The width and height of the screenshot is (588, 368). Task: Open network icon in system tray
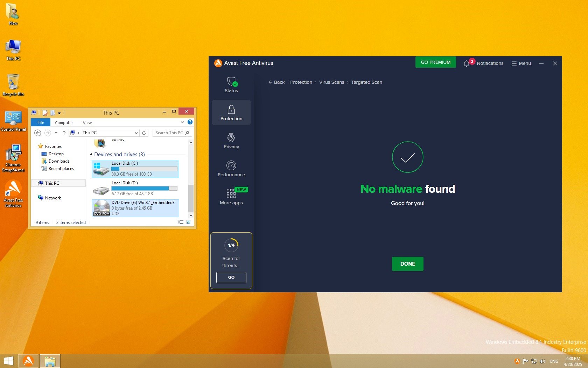pos(534,361)
